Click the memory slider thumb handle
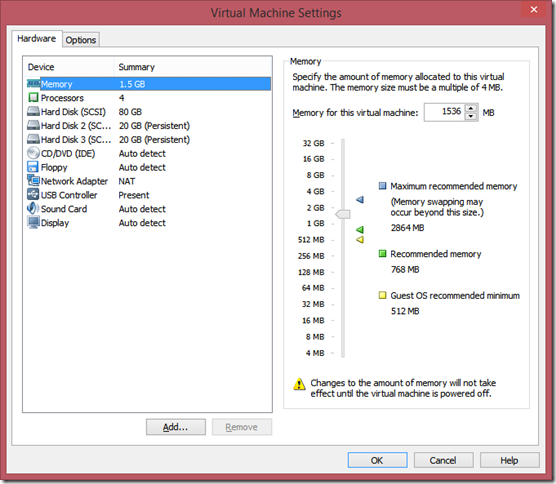Image resolution: width=556 pixels, height=484 pixels. (x=343, y=214)
